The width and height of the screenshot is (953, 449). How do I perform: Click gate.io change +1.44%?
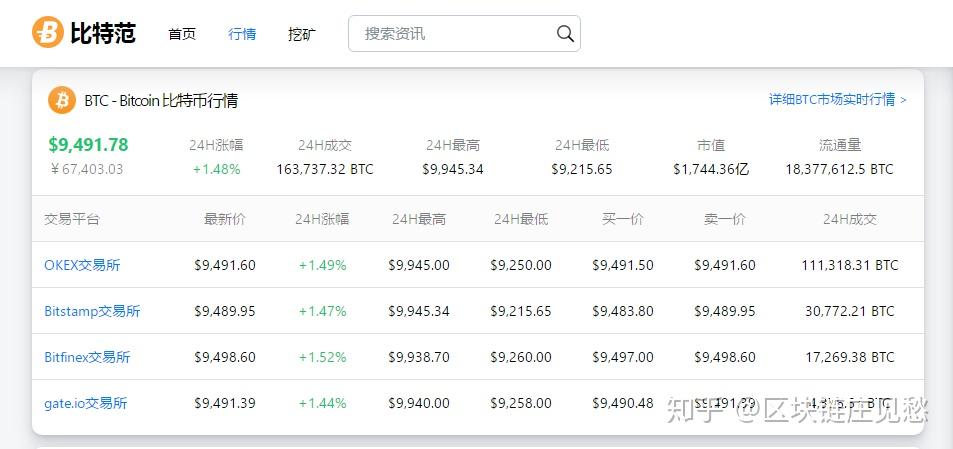(322, 403)
